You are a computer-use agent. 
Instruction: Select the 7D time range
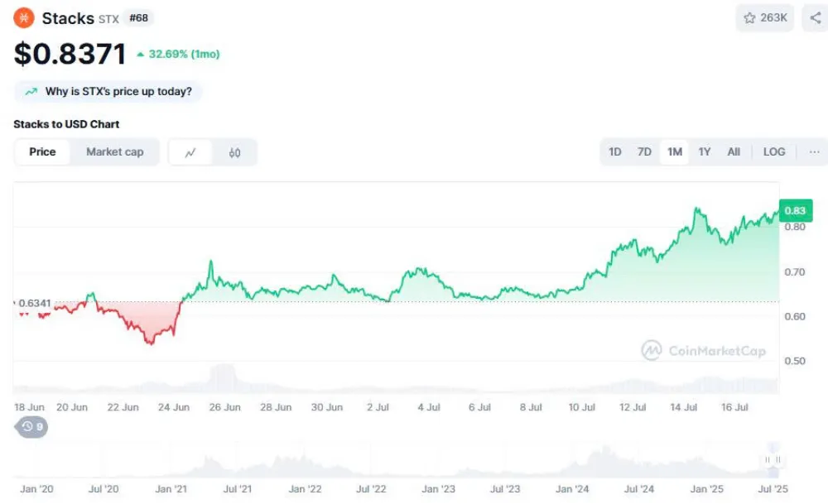pos(644,151)
